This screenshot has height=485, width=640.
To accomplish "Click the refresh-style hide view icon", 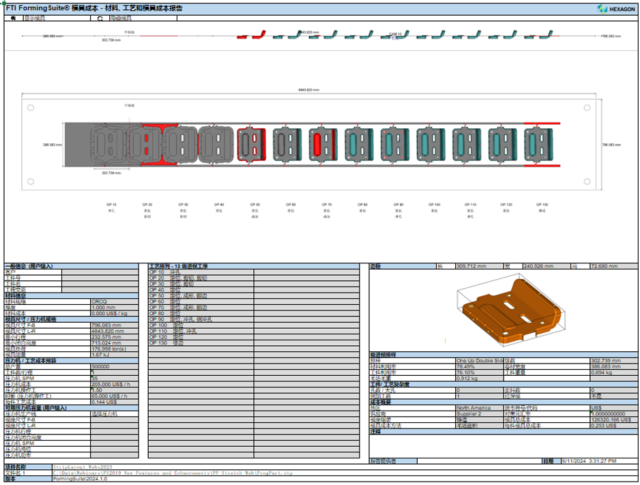I will [x=100, y=18].
